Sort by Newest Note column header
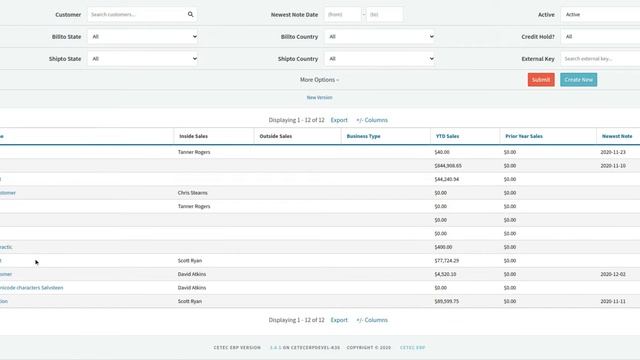The image size is (640, 360). tap(617, 136)
